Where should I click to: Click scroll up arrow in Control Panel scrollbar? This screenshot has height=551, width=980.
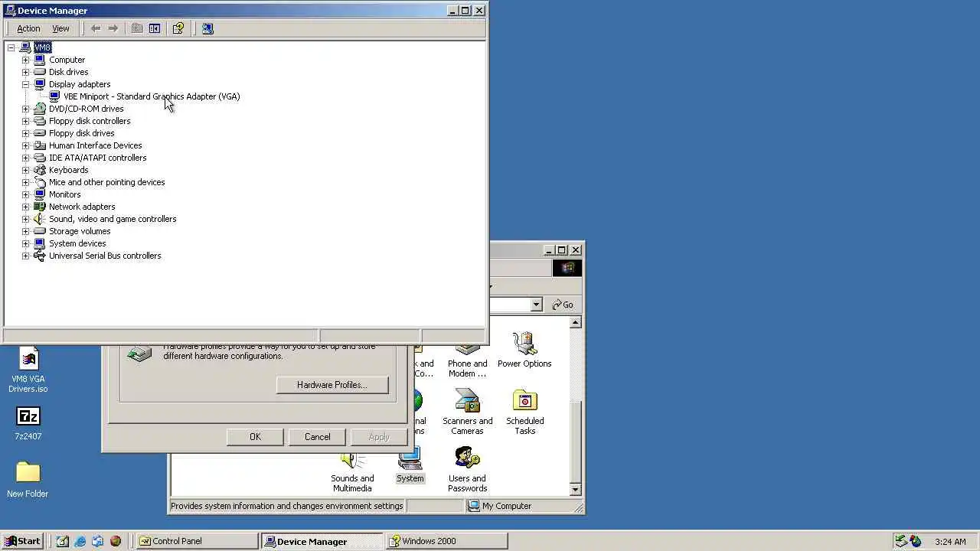[576, 323]
